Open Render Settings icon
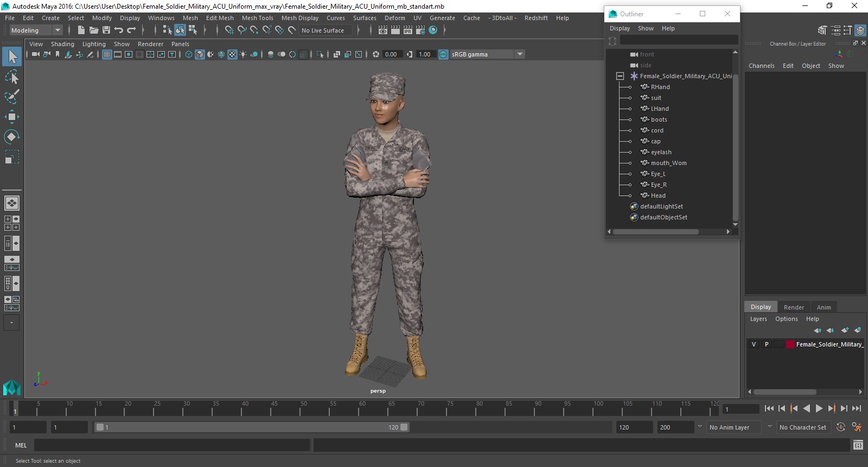This screenshot has width=868, height=467. [420, 30]
